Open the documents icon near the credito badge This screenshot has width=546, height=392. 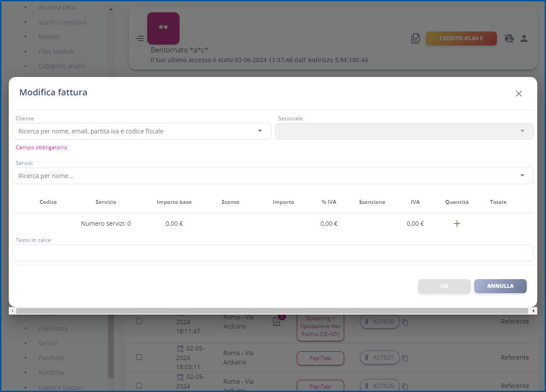(416, 38)
